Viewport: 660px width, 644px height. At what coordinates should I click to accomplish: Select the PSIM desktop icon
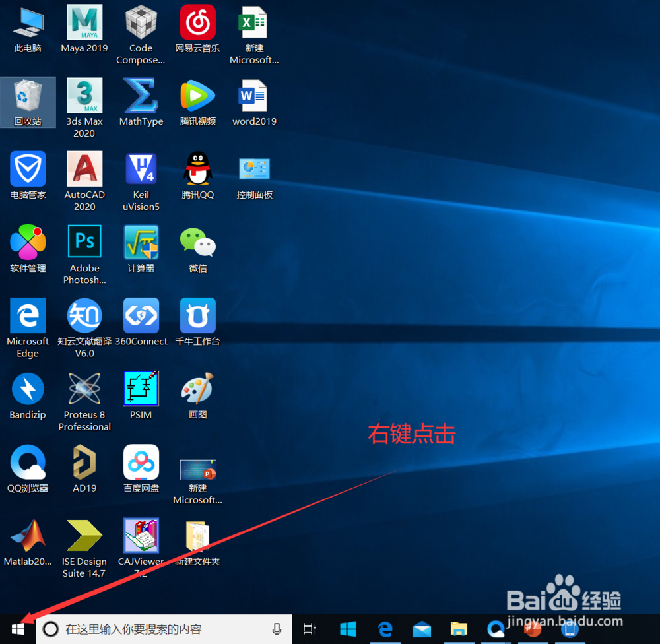[x=141, y=396]
